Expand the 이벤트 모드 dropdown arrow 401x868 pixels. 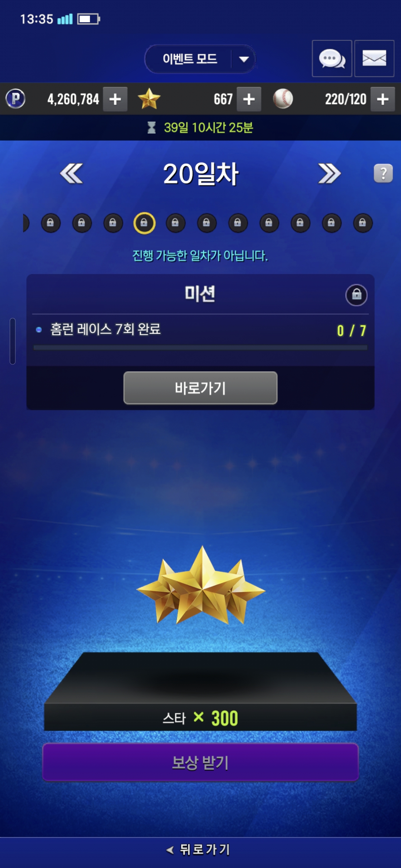point(244,59)
